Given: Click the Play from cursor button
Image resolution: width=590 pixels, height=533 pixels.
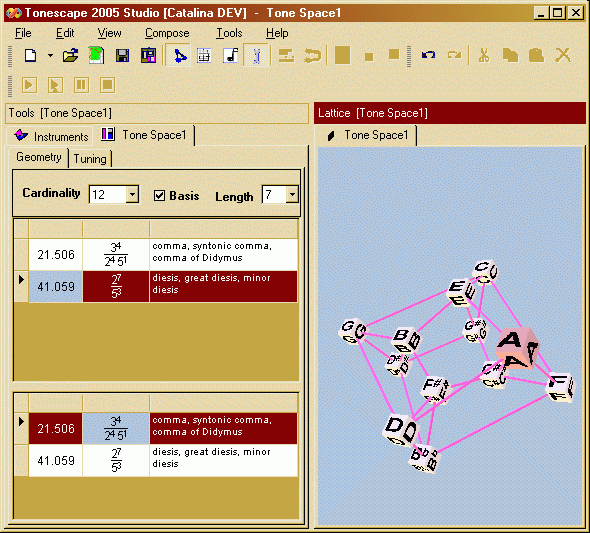Looking at the screenshot, I should (55, 85).
